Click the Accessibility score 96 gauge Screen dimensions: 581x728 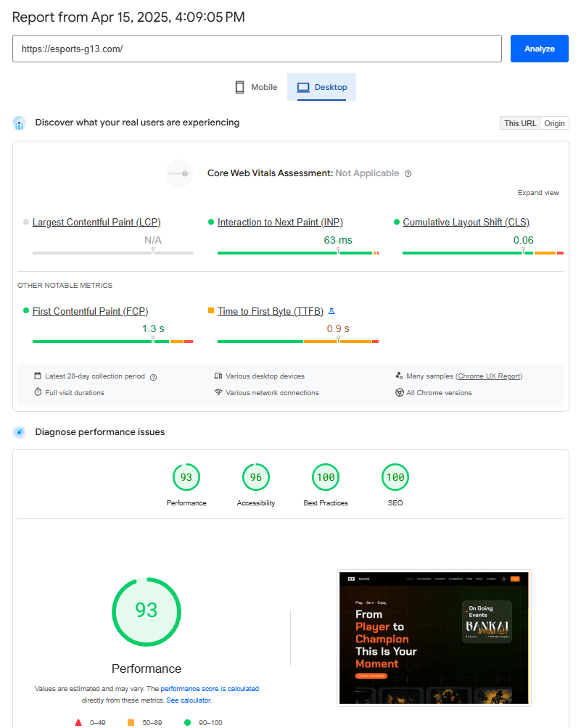(256, 477)
